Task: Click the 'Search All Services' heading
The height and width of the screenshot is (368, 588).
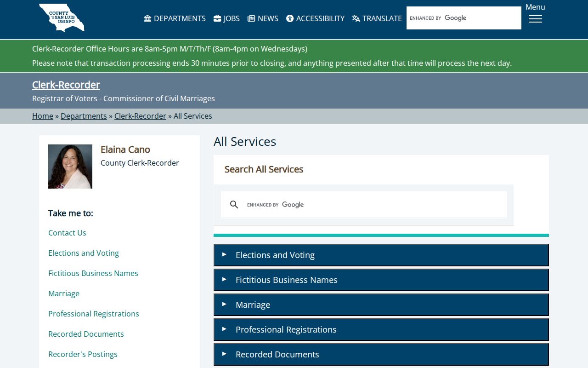Action: [x=264, y=169]
